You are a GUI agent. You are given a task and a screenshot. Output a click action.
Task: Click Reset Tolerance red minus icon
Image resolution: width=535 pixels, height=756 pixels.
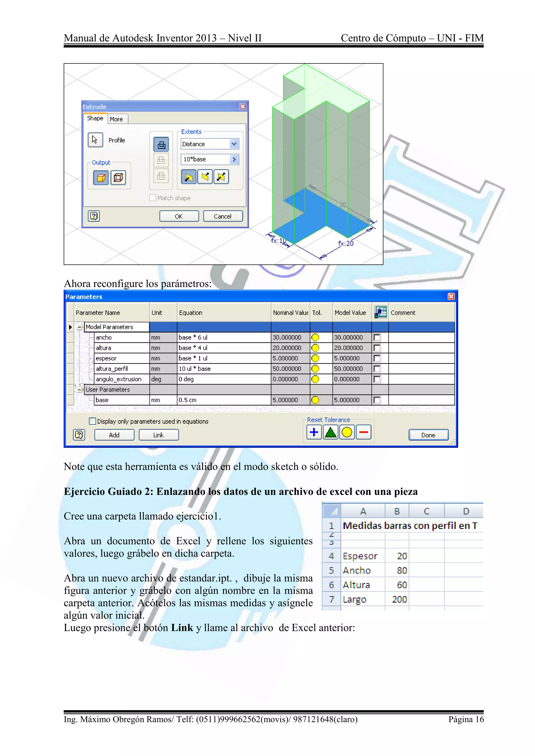click(363, 432)
